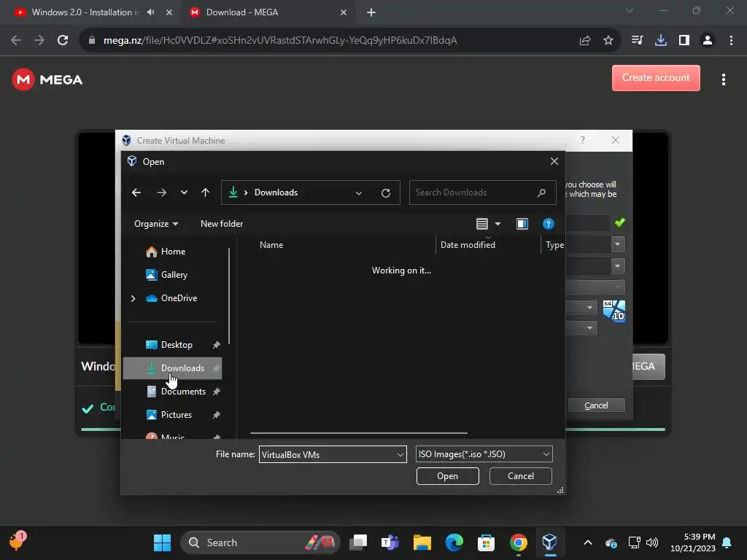This screenshot has width=747, height=560.
Task: Toggle Chrome side panel
Action: click(684, 41)
